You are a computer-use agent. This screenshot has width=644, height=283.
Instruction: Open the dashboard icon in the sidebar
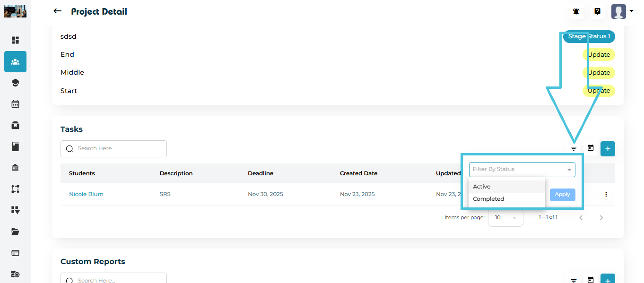point(15,40)
